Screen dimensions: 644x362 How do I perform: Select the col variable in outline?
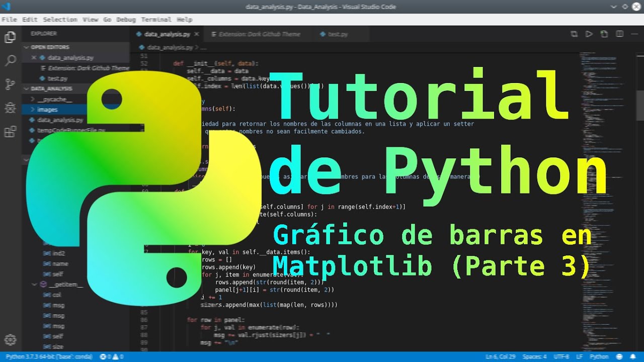[x=57, y=295]
